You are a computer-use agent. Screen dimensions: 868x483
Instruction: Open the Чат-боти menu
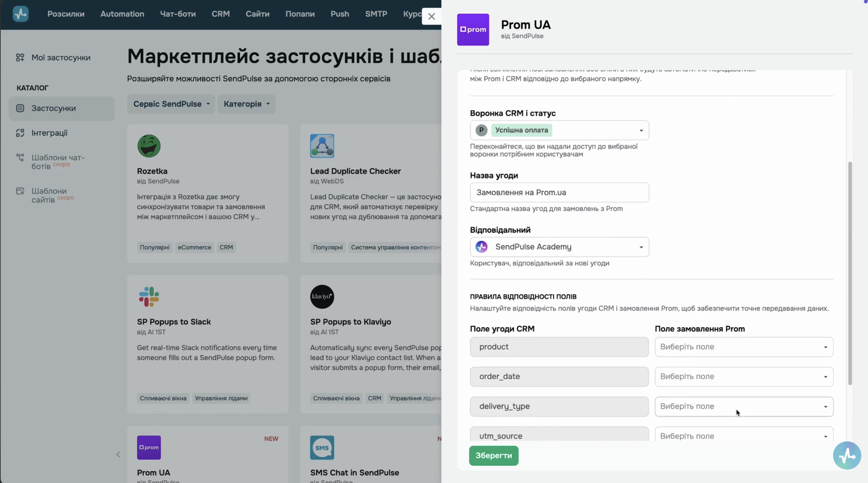178,14
